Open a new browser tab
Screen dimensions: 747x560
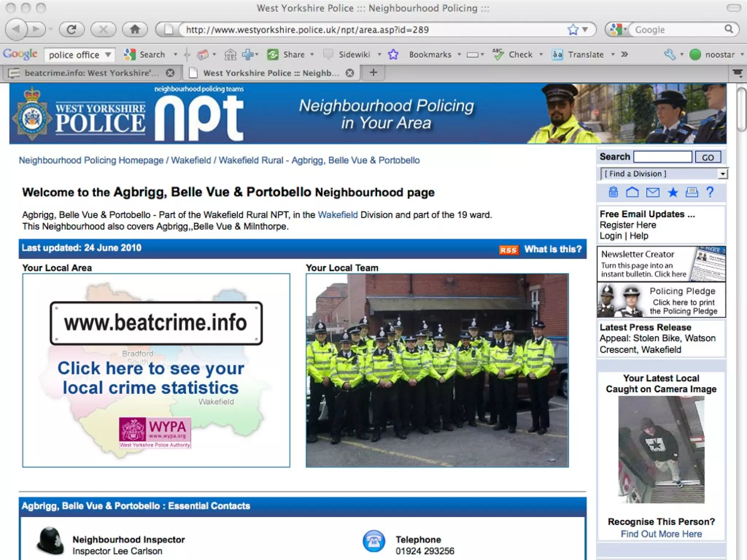tap(373, 73)
